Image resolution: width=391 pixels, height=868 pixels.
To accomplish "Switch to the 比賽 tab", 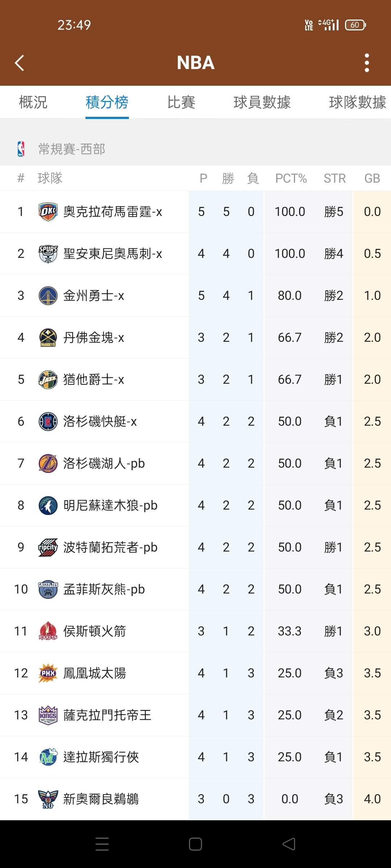I will click(x=181, y=102).
